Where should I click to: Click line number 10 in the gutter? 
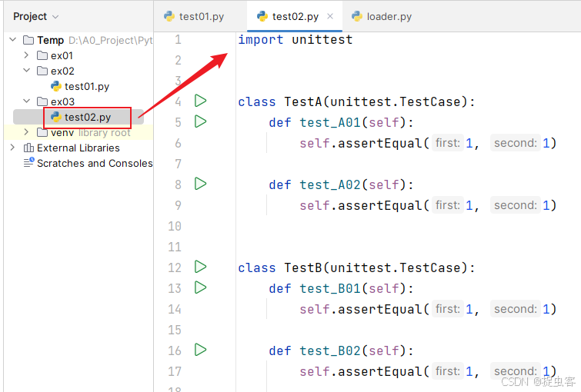click(x=175, y=226)
